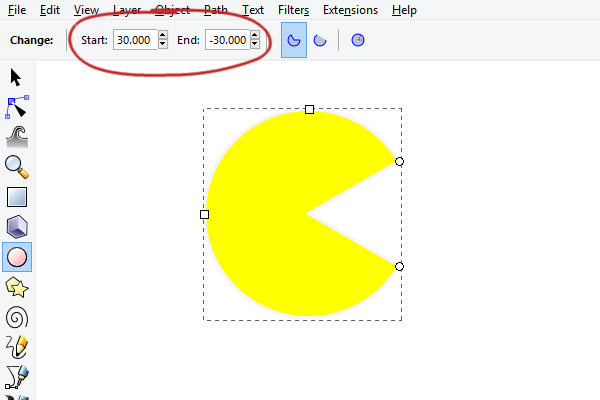Open the Help menu
600x400 pixels.
click(404, 10)
